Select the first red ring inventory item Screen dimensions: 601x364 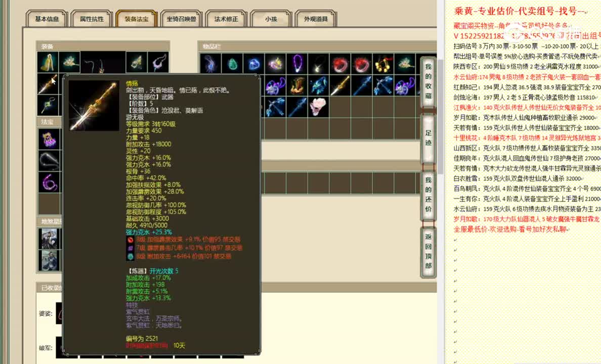(x=339, y=63)
